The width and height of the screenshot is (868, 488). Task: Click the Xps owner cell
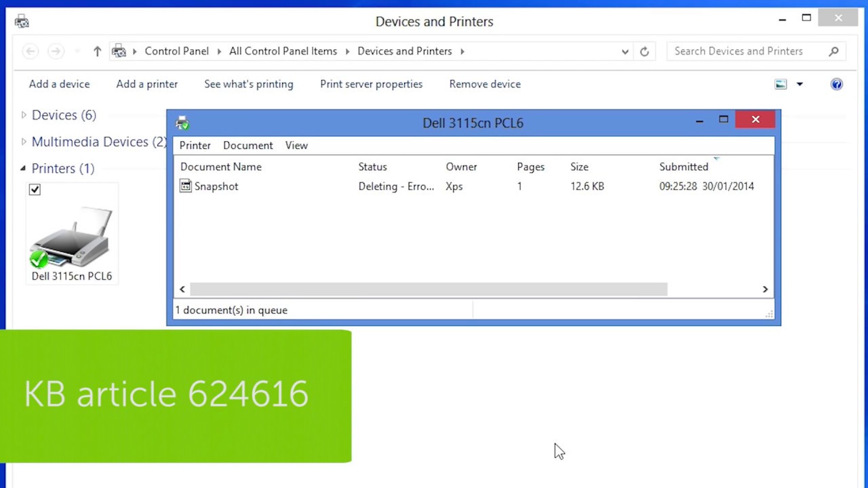point(454,186)
